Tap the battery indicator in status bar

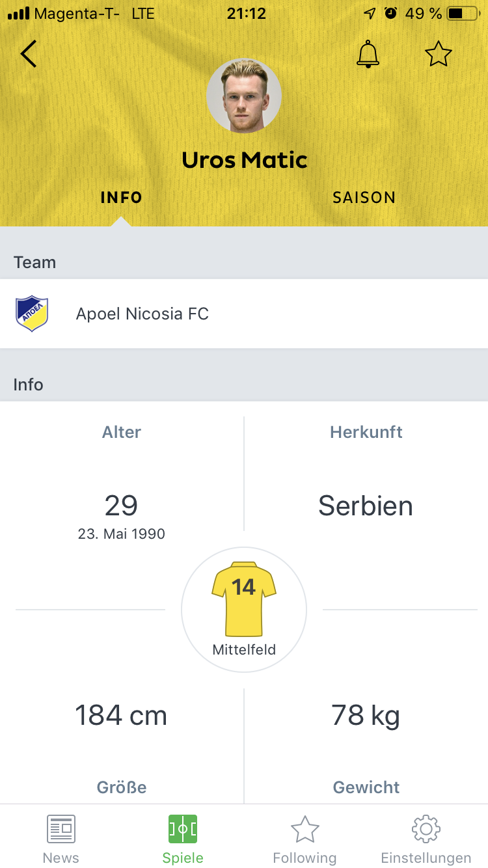click(465, 13)
